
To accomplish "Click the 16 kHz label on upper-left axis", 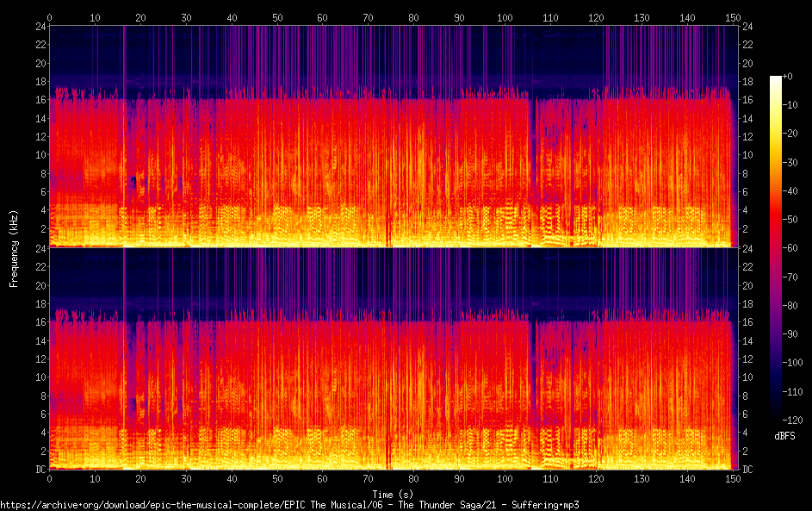I will pyautogui.click(x=38, y=100).
